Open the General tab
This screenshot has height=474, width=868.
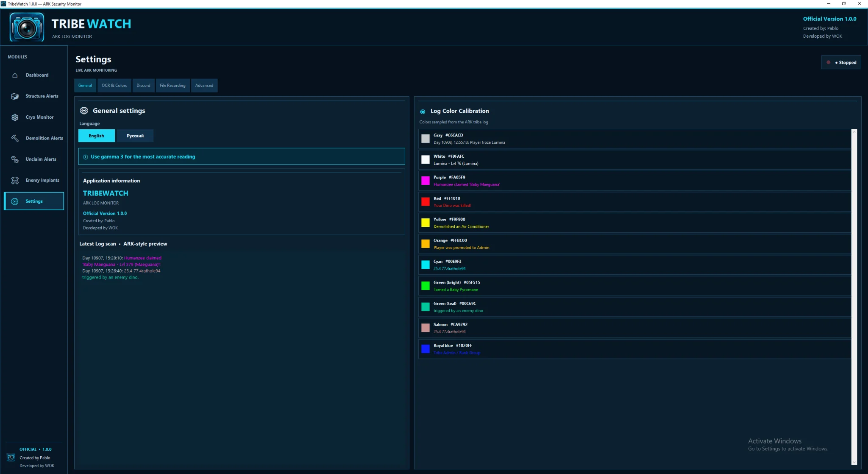85,86
